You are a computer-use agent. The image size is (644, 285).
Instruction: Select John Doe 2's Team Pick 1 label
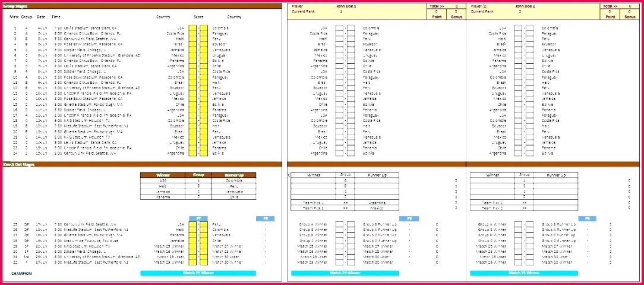[493, 203]
